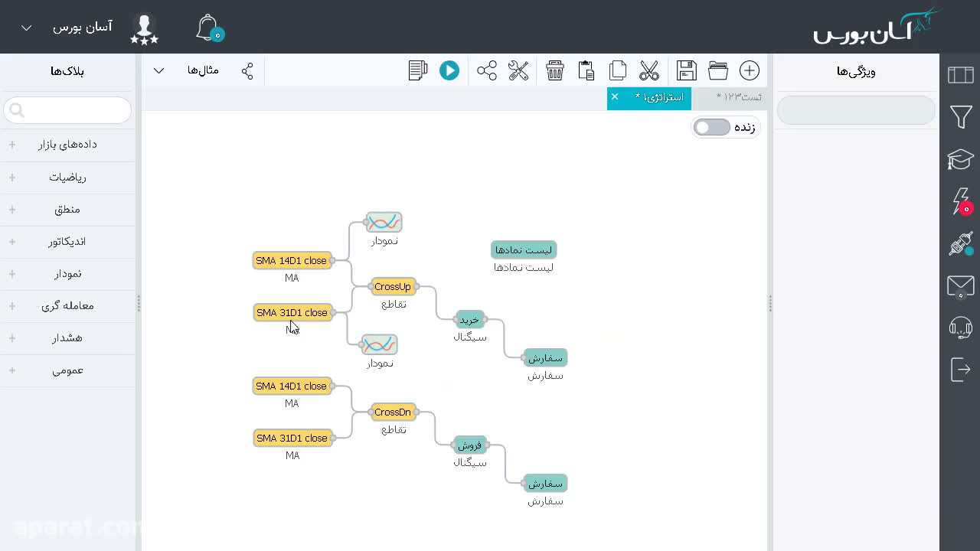Open the مثال‌ها dropdown arrow
The height and width of the screenshot is (551, 980).
tap(158, 70)
